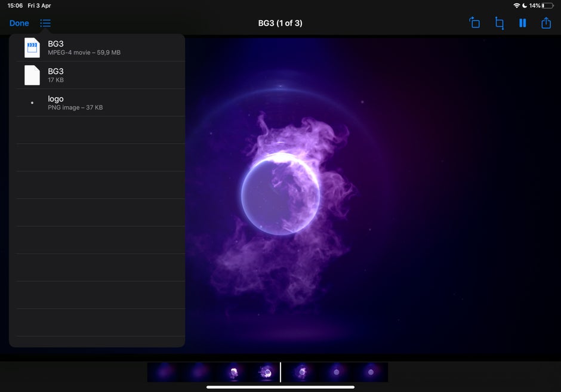This screenshot has height=392, width=561.
Task: Click the movie file icon for BG3
Action: [x=32, y=48]
